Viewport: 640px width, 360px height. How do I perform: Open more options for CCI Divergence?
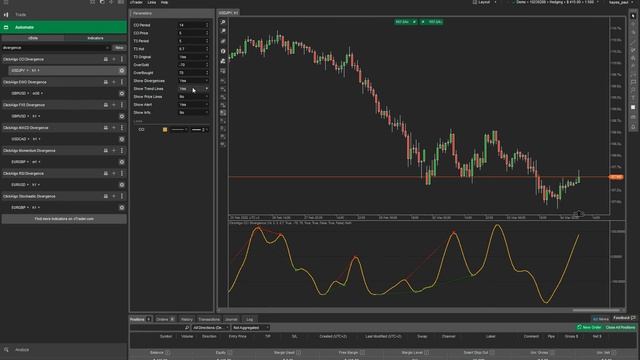coord(122,59)
